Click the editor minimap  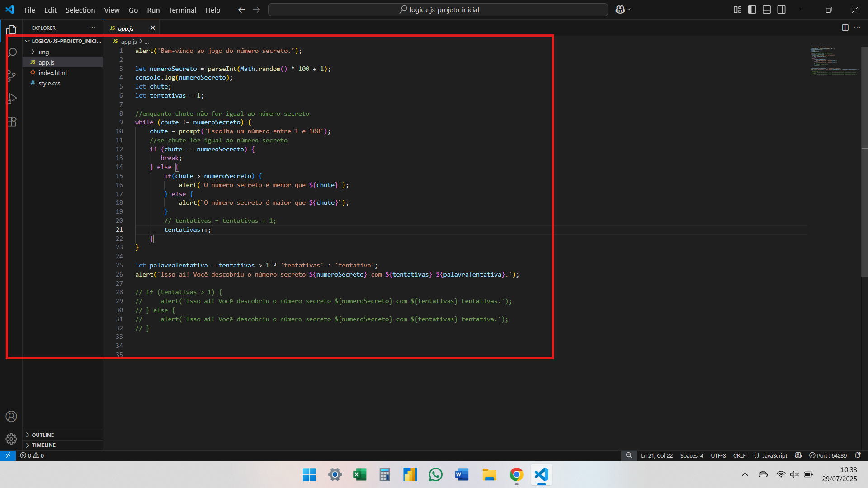pos(834,61)
